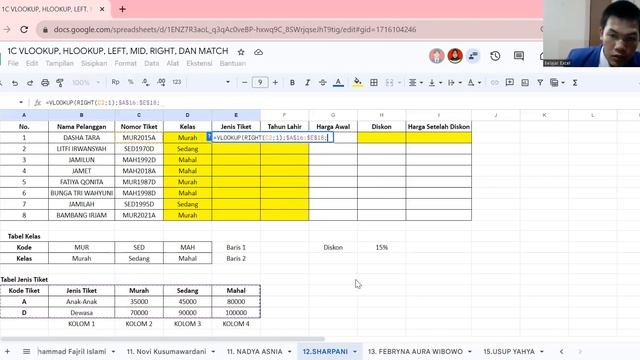Open functions sigma menu
Screen dimensions: 640x360
575,83
